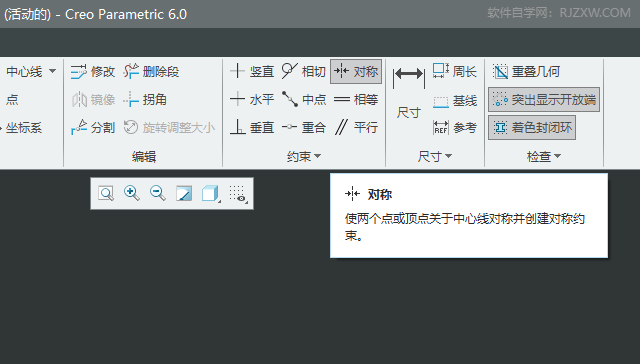Expand the 约束 (Constraint) group dropdown
Screen dimensions: 640x364
tap(304, 156)
